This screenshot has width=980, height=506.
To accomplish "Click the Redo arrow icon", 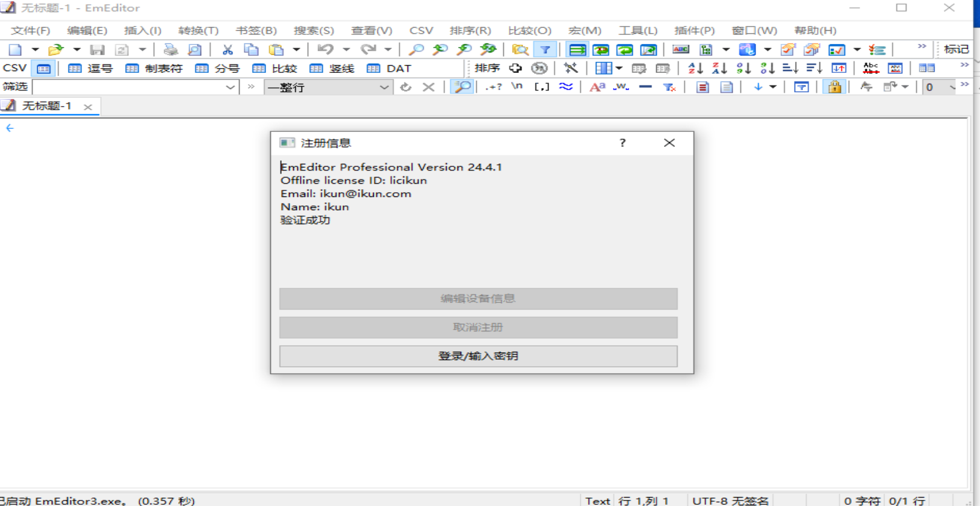I will [368, 49].
